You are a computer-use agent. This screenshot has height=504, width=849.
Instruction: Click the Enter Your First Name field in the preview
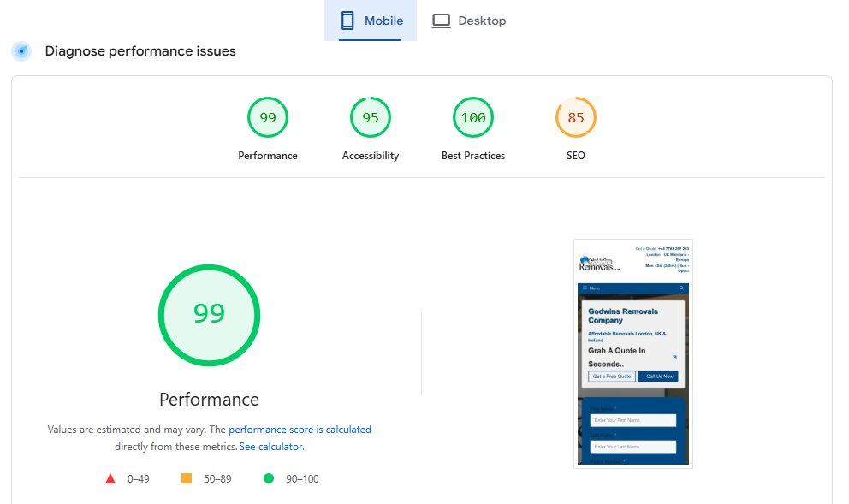632,419
